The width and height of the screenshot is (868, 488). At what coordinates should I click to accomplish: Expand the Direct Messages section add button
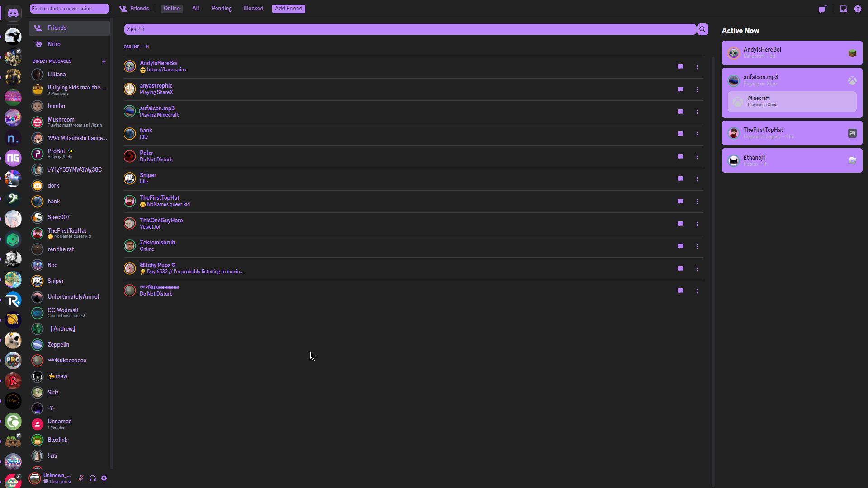(x=104, y=61)
